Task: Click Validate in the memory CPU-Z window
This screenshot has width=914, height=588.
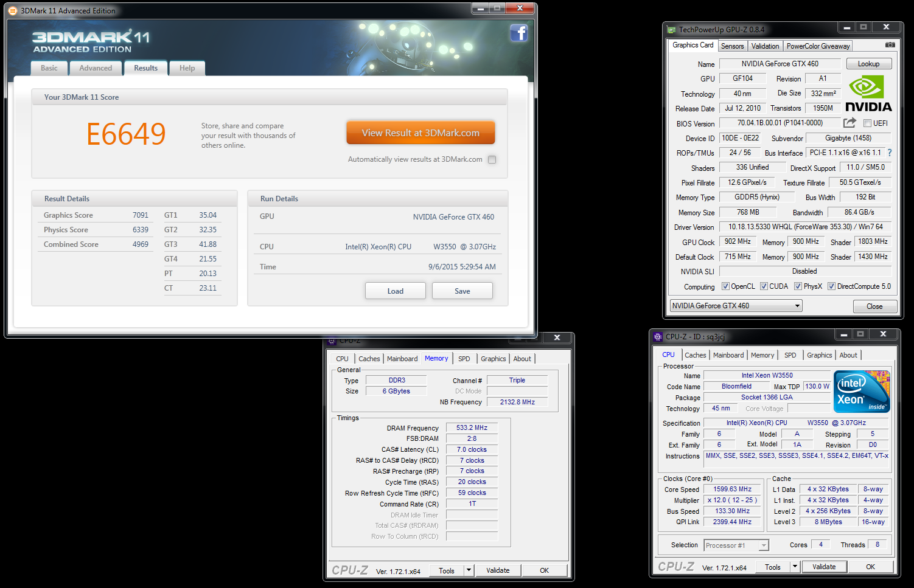Action: [498, 570]
